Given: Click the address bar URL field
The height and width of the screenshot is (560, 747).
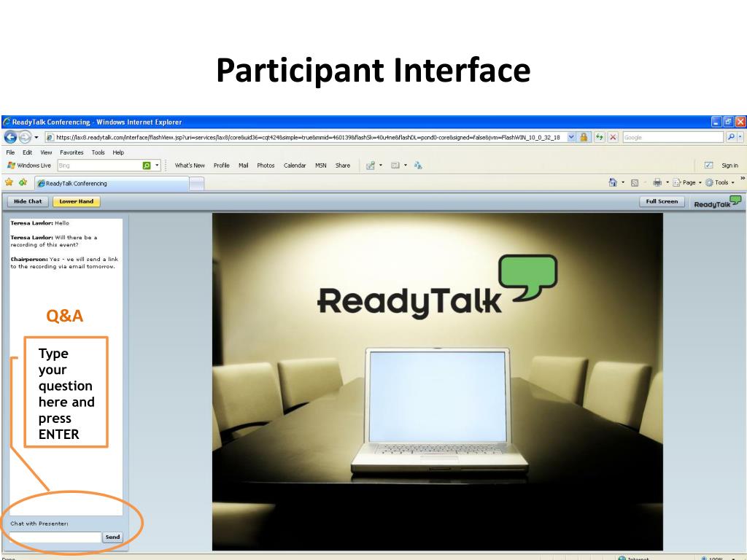Looking at the screenshot, I should click(x=307, y=137).
